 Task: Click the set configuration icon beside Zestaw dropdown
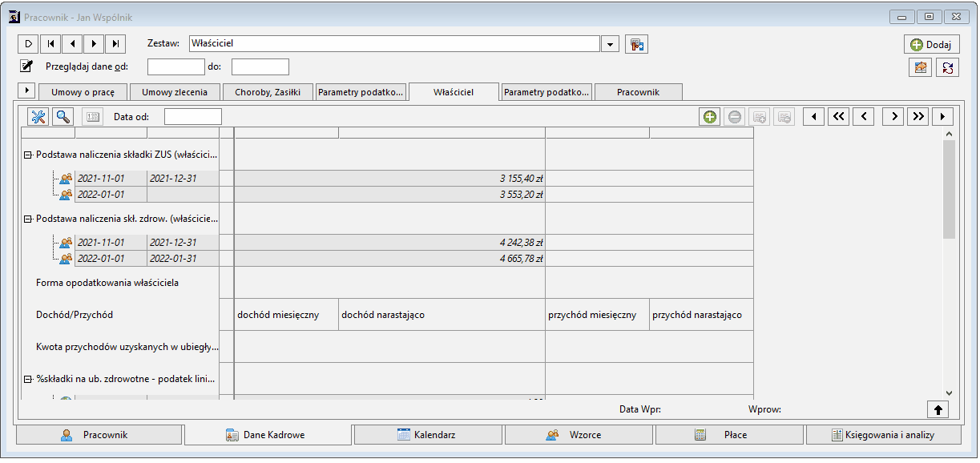point(637,44)
